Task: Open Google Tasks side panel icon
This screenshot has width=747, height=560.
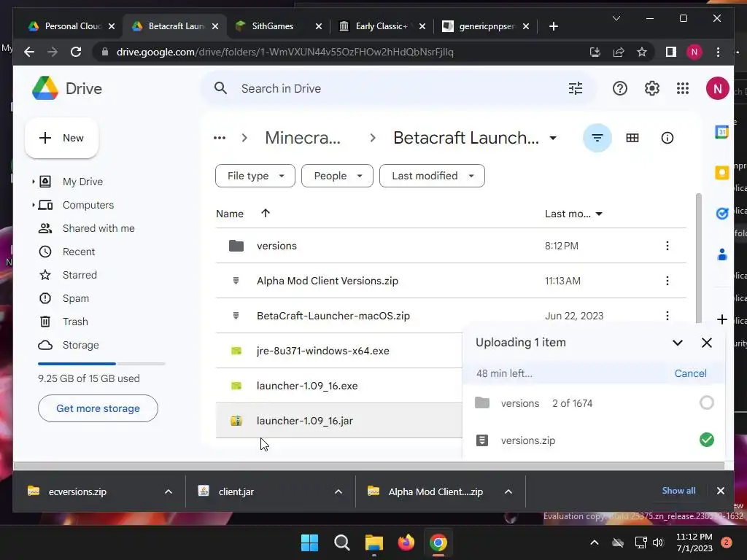Action: click(x=722, y=214)
